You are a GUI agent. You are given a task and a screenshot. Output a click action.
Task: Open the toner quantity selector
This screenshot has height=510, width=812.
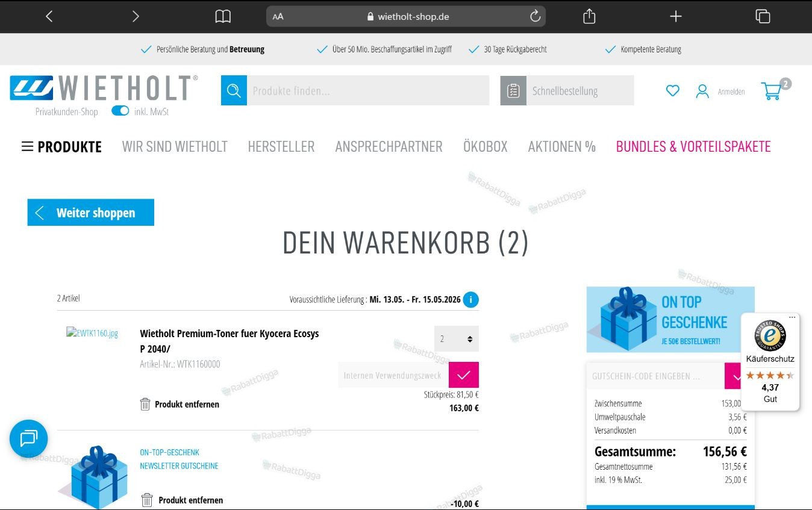coord(457,339)
